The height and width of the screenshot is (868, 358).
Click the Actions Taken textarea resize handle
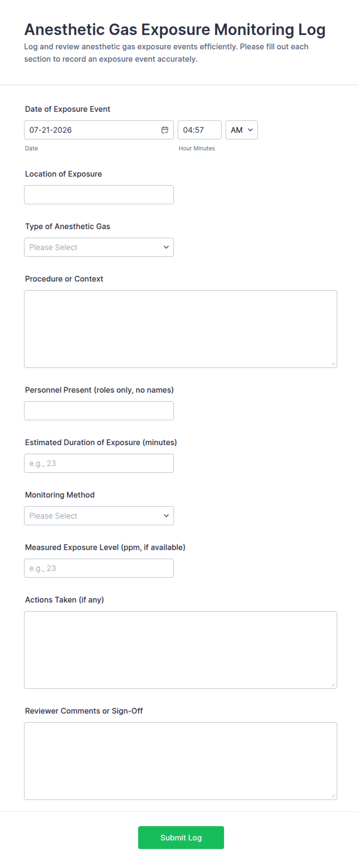click(333, 685)
